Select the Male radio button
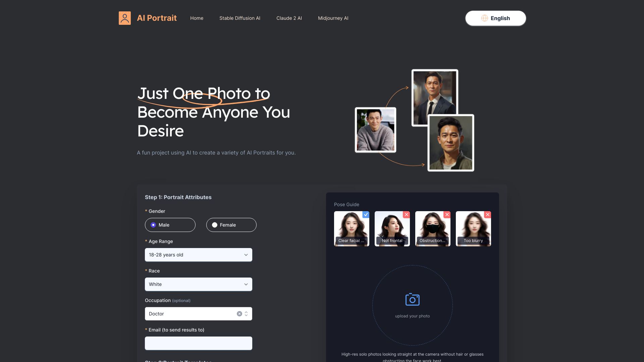This screenshot has height=362, width=644. coord(154,225)
